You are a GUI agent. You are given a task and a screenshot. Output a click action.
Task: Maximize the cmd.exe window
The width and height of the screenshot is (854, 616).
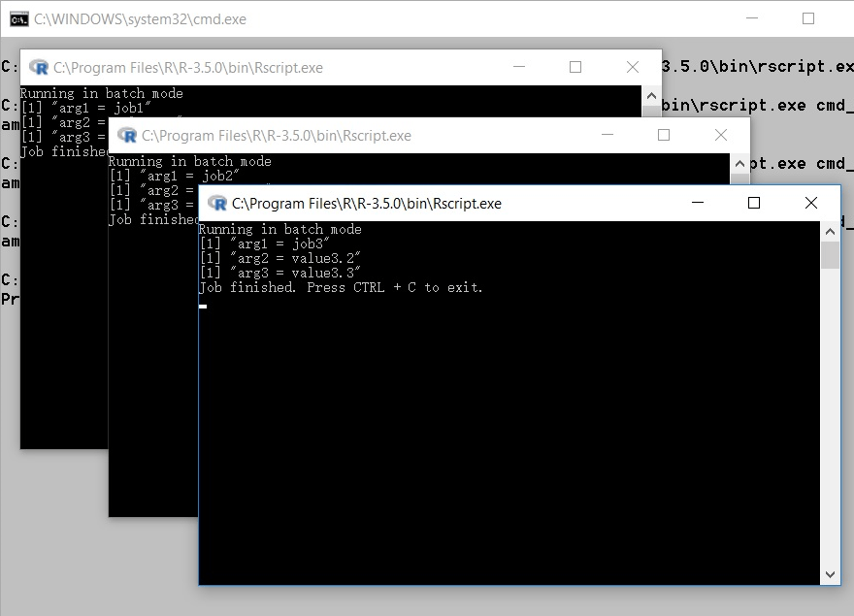[x=808, y=17]
